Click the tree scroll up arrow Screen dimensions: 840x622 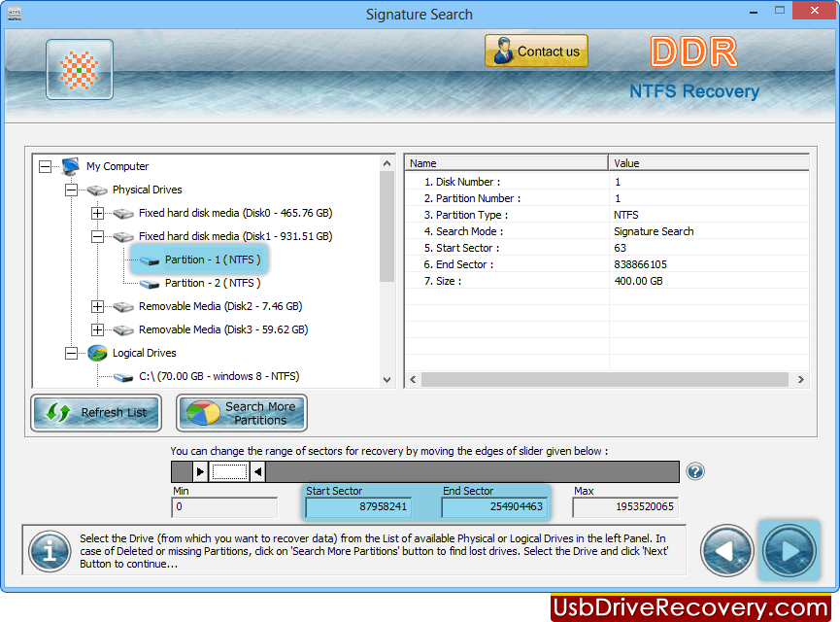pyautogui.click(x=386, y=163)
